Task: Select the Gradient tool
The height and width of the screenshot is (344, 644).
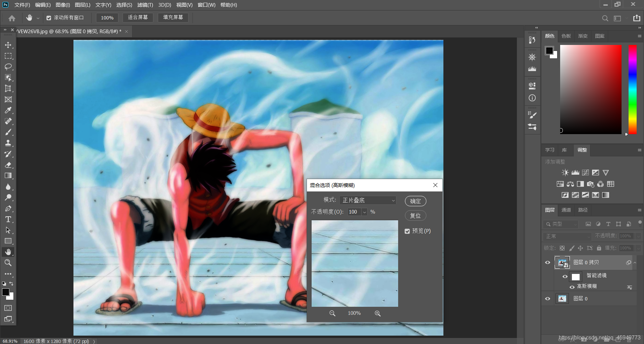Action: (x=8, y=176)
